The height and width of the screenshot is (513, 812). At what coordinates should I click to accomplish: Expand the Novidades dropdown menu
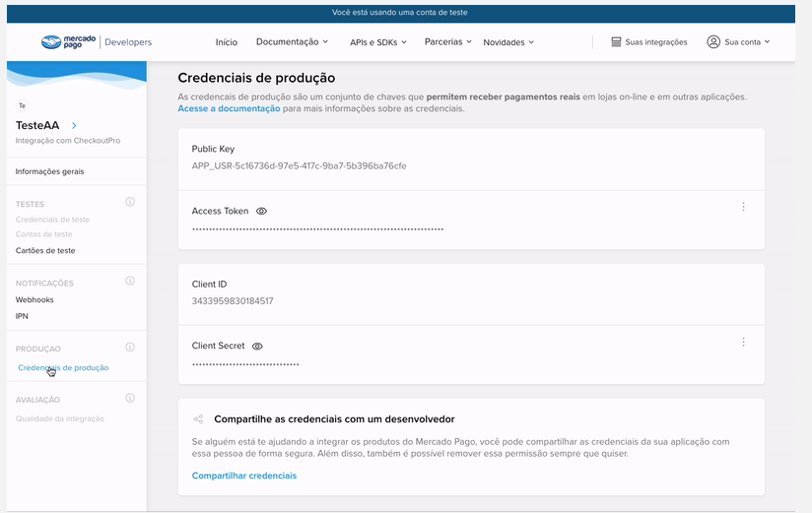[508, 42]
